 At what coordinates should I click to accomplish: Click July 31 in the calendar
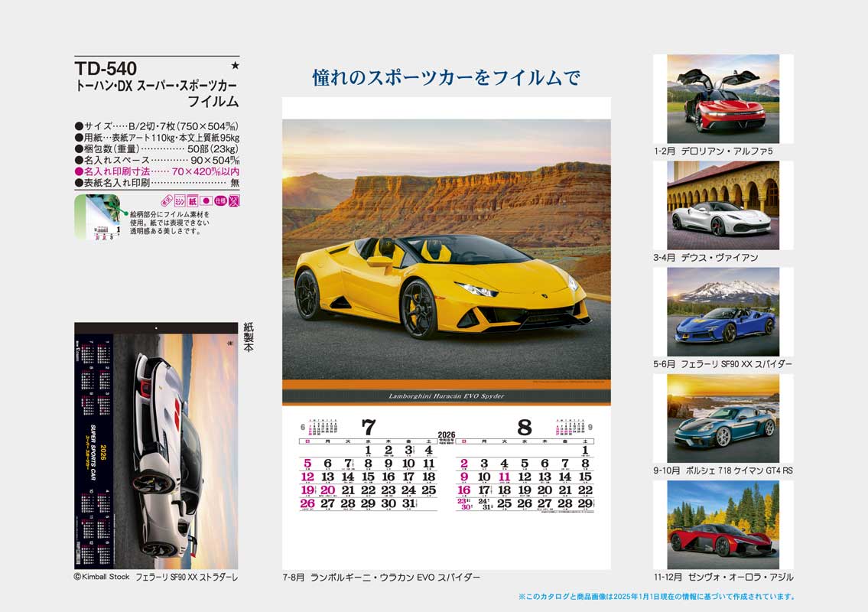point(409,503)
